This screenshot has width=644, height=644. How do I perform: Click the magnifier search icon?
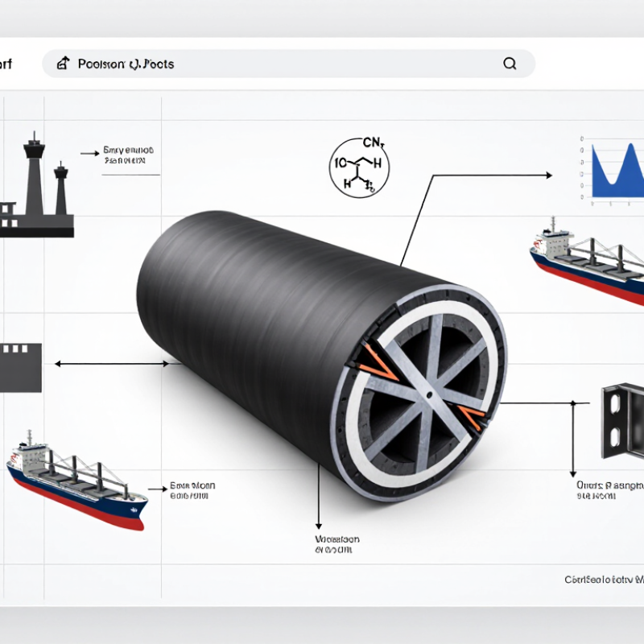[x=510, y=64]
